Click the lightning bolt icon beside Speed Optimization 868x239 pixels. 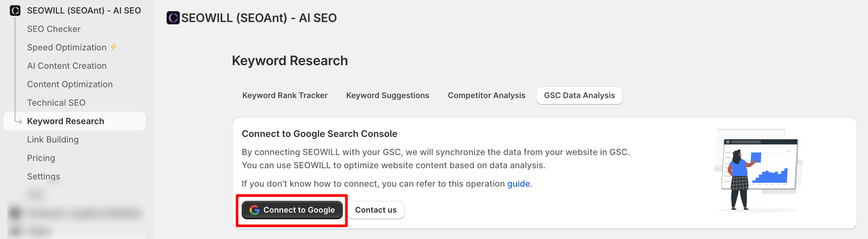click(x=114, y=47)
